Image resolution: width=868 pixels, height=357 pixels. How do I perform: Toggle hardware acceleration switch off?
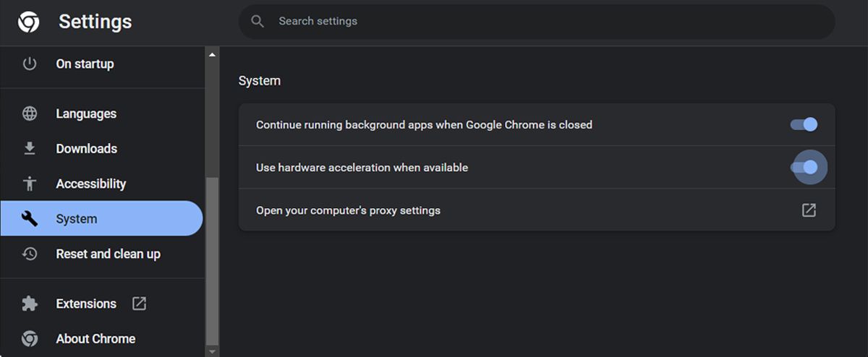pos(804,168)
